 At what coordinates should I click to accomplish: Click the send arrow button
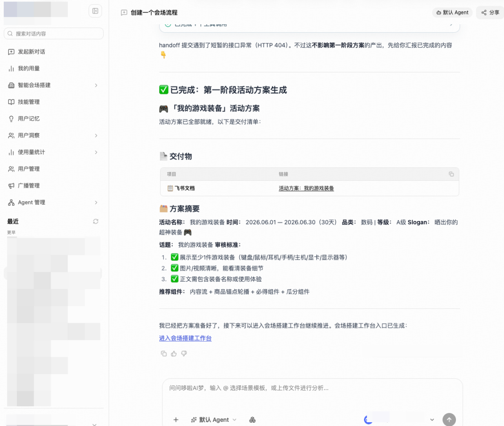coord(449,419)
